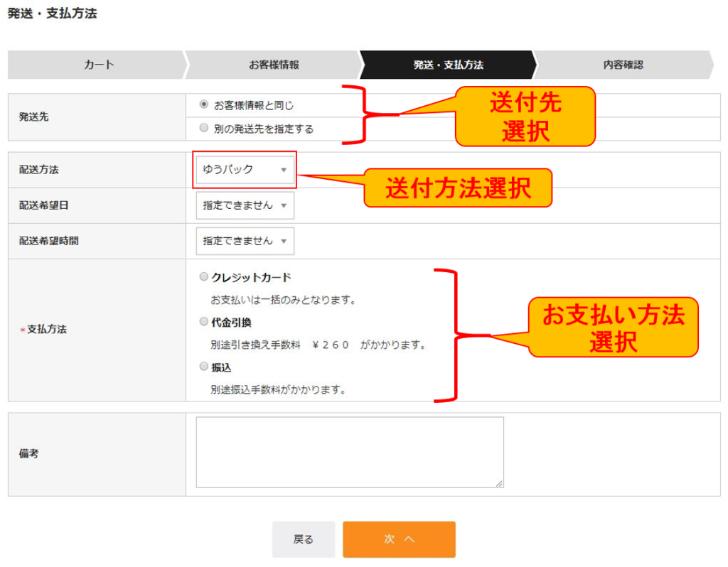Pick 振込 bank transfer payment option
The image size is (728, 567).
tap(204, 366)
